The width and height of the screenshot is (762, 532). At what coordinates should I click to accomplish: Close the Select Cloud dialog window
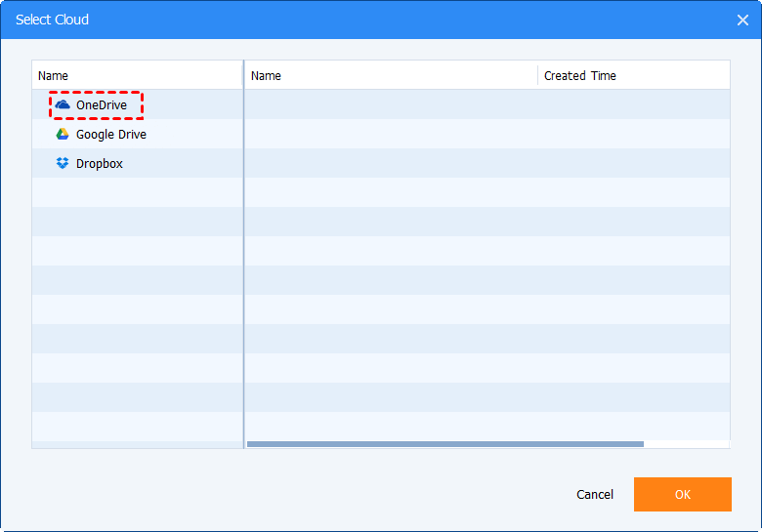(x=742, y=20)
